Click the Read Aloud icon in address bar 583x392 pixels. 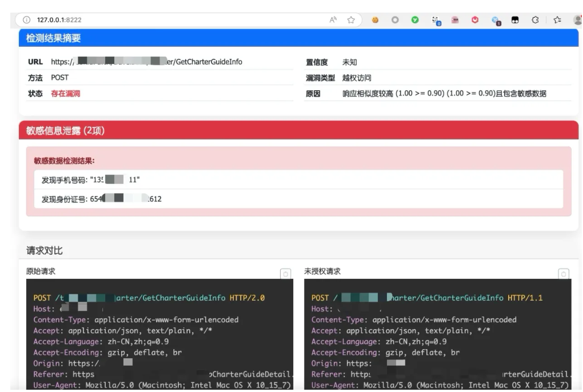click(x=333, y=19)
